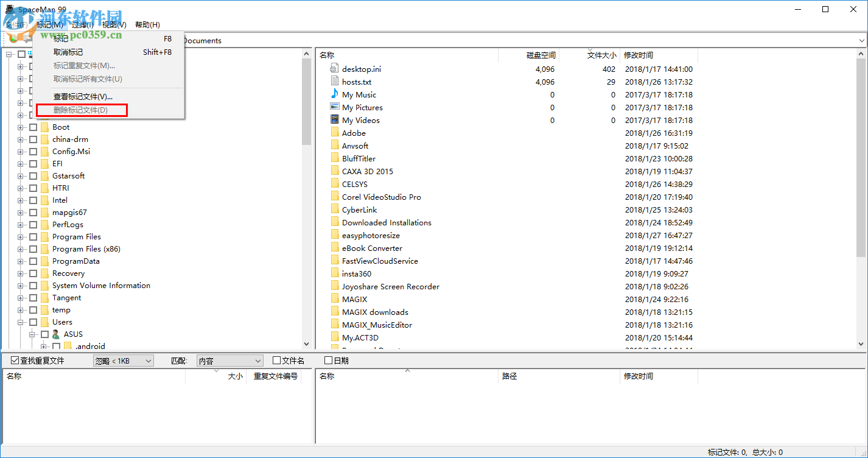868x458 pixels.
Task: Click the My Videos film icon
Action: coord(334,120)
